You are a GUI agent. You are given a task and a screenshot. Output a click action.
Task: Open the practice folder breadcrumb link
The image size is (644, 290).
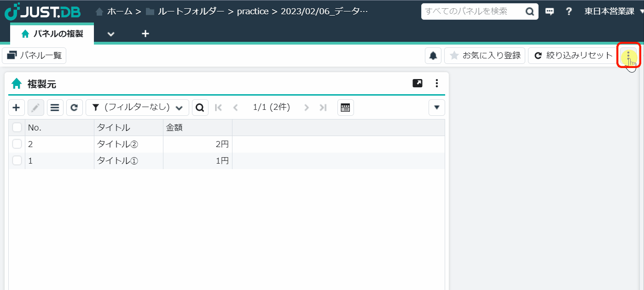tap(252, 11)
